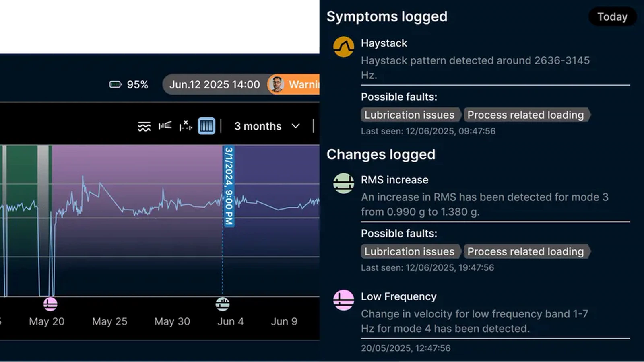Click Lubrication issues tag under RMS increase
The image size is (644, 362).
pos(410,252)
